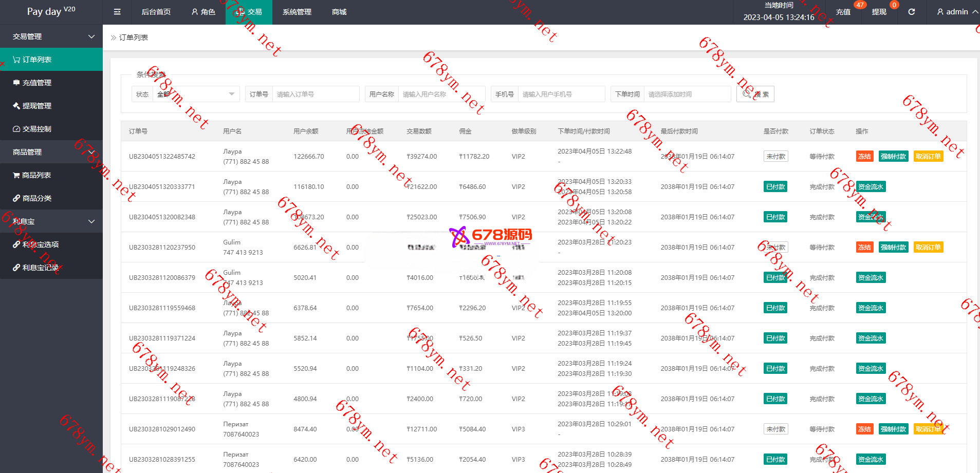Select 充值管理 in the sidebar
980x473 pixels.
[x=51, y=83]
